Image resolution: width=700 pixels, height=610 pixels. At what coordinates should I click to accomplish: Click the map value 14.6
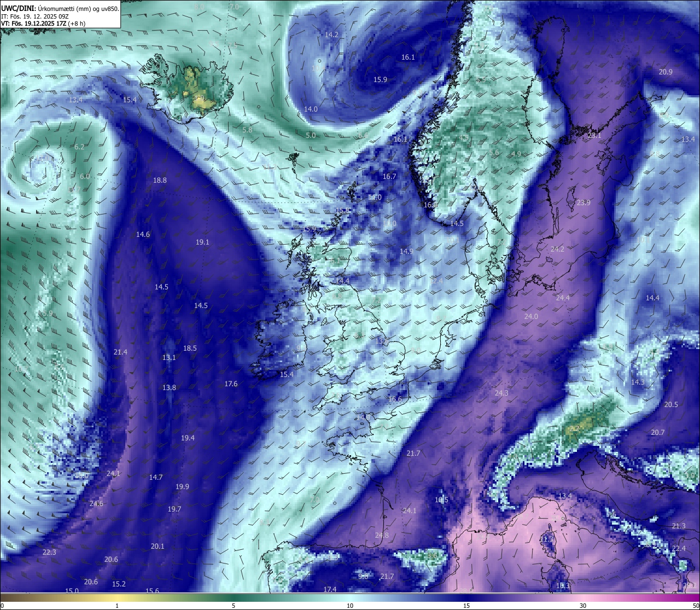[143, 234]
